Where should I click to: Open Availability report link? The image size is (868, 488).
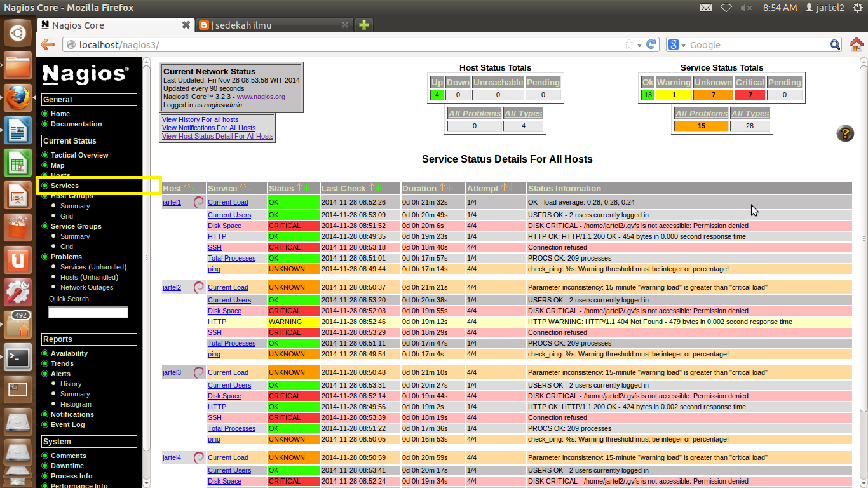pyautogui.click(x=69, y=353)
